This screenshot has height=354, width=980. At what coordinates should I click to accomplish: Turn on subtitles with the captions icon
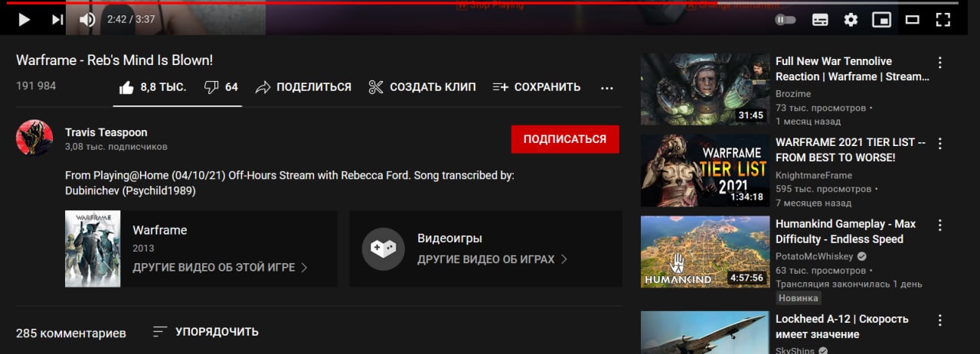[820, 20]
